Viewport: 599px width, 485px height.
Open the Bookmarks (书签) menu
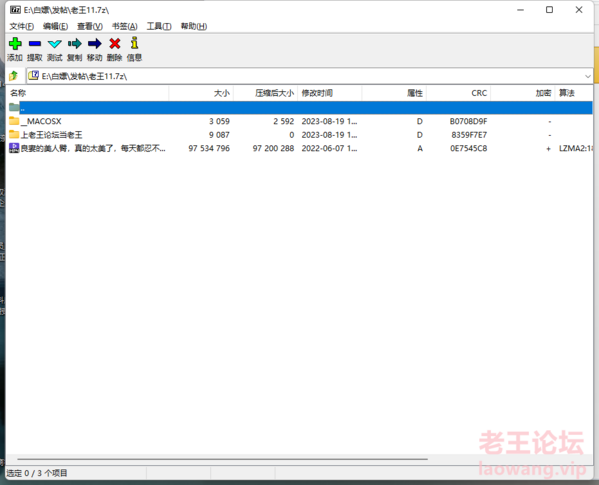[x=125, y=26]
